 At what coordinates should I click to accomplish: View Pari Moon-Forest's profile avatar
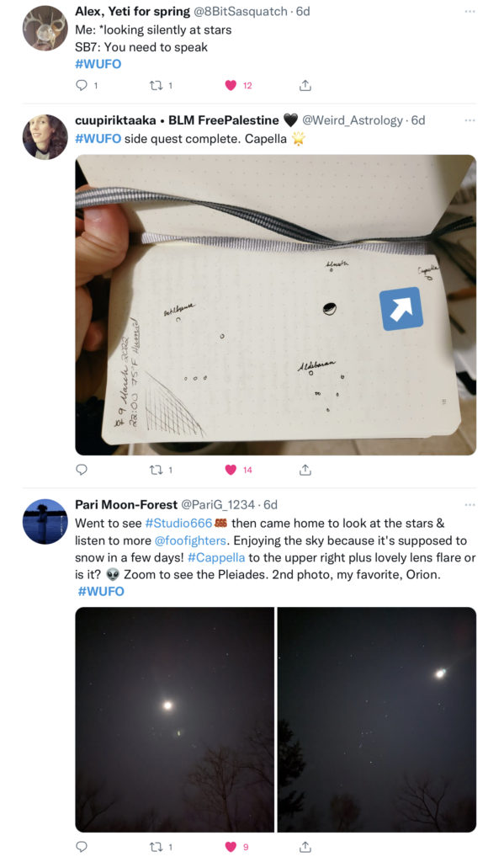point(45,521)
